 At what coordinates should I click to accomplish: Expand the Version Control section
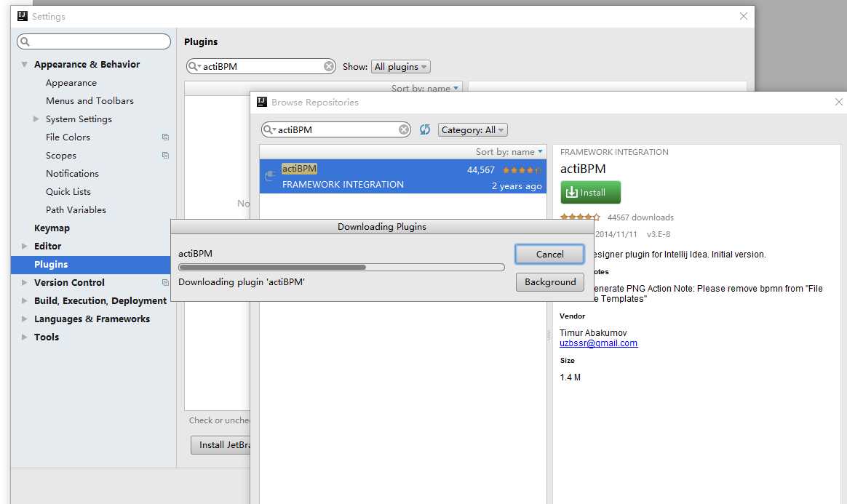tap(24, 282)
